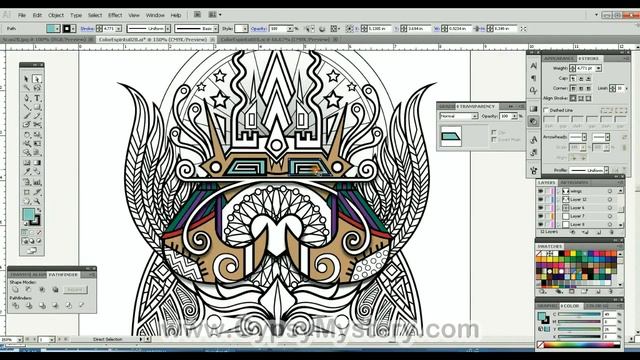Select the Pen tool
Screen dimensions: 640x360
27,98
